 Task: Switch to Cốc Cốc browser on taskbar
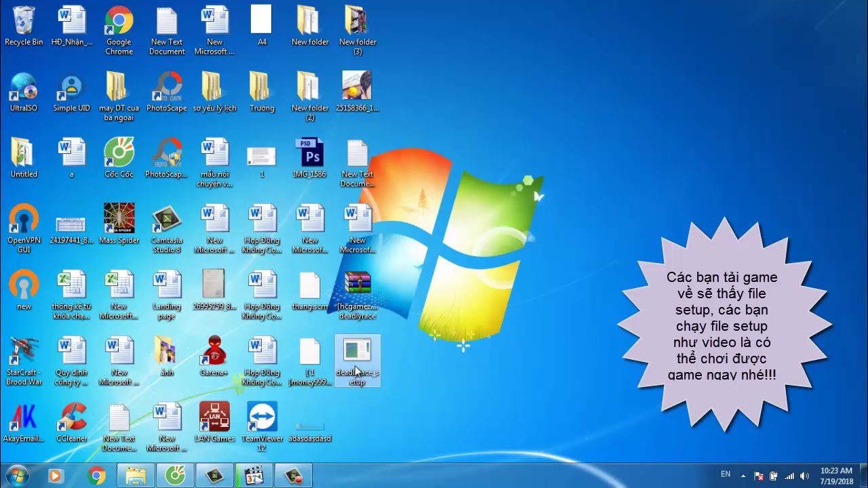pyautogui.click(x=176, y=476)
